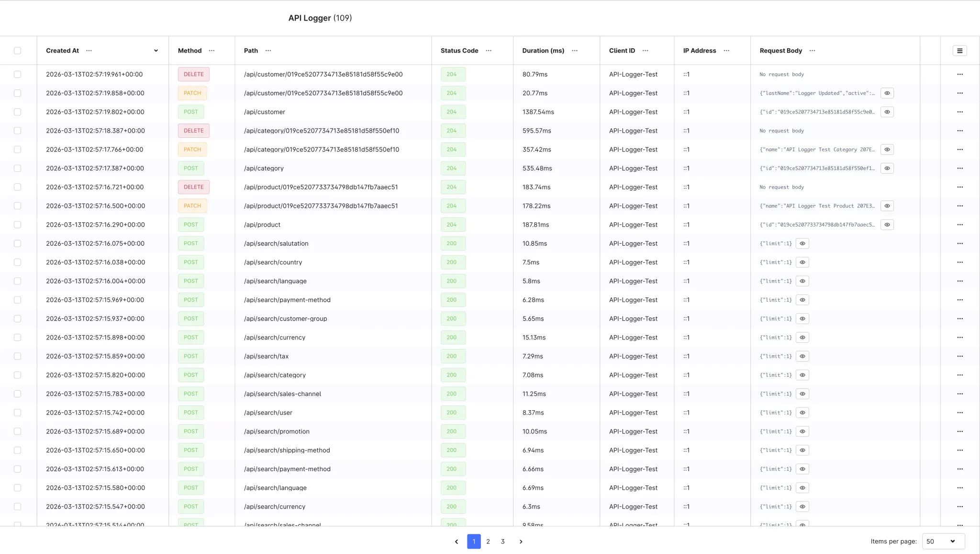The image size is (980, 554).
Task: Open the items per page dropdown
Action: click(x=943, y=542)
